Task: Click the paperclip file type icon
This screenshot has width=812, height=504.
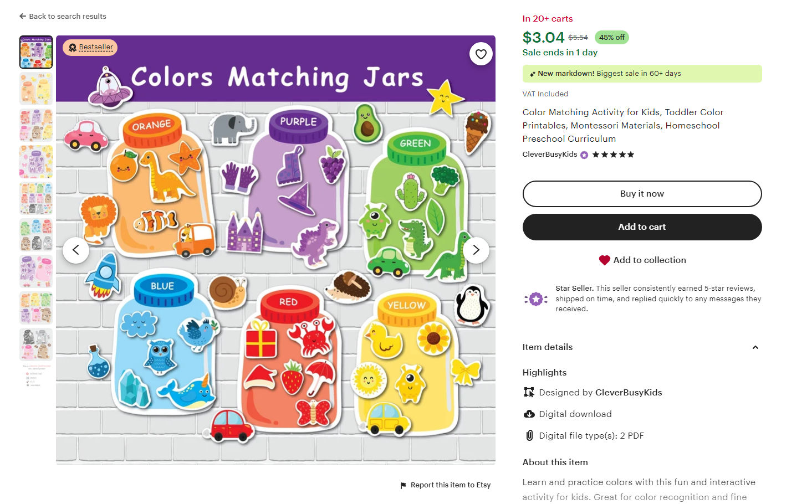Action: (528, 435)
